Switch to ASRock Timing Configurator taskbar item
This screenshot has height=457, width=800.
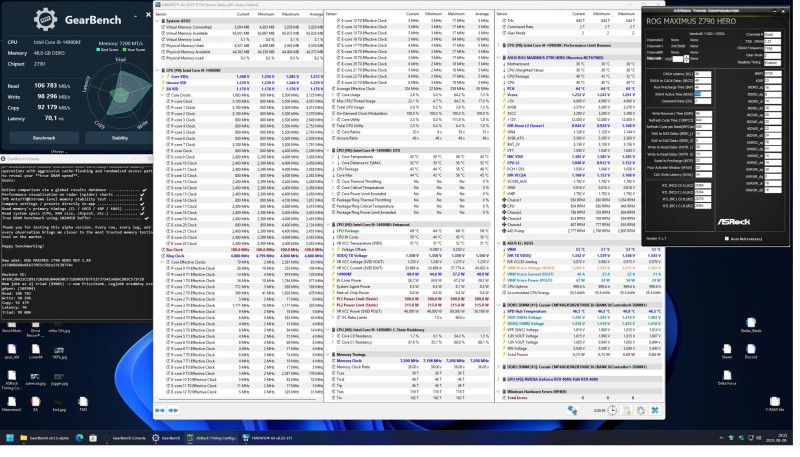211,438
